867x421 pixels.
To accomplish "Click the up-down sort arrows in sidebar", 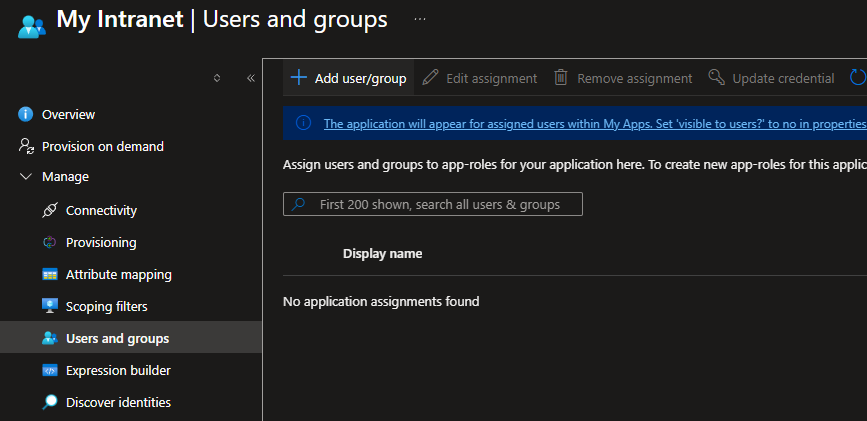I will pyautogui.click(x=217, y=78).
